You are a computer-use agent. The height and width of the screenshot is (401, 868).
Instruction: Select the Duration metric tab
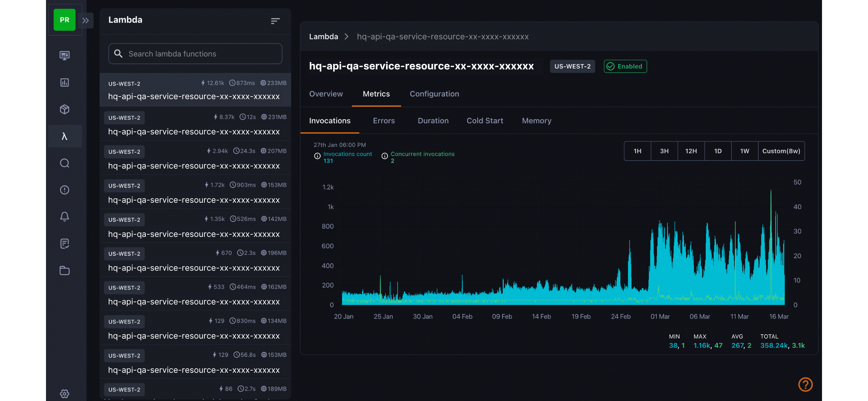point(433,121)
